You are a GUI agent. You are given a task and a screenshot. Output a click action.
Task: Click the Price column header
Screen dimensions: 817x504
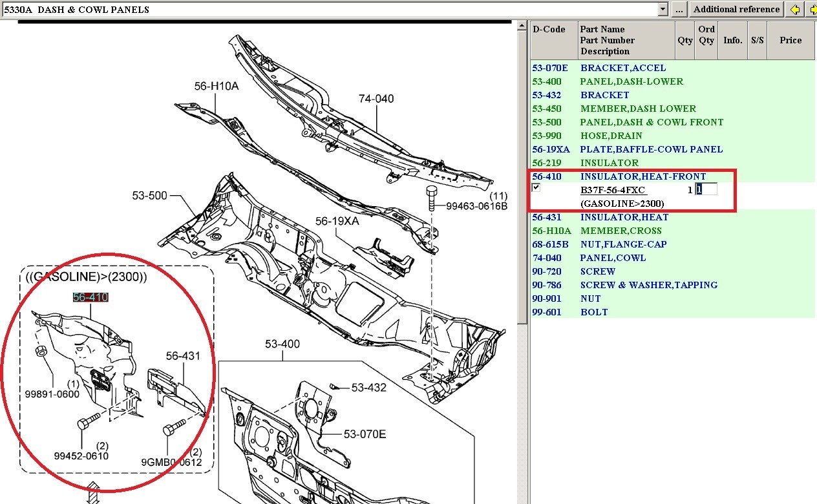(x=790, y=40)
